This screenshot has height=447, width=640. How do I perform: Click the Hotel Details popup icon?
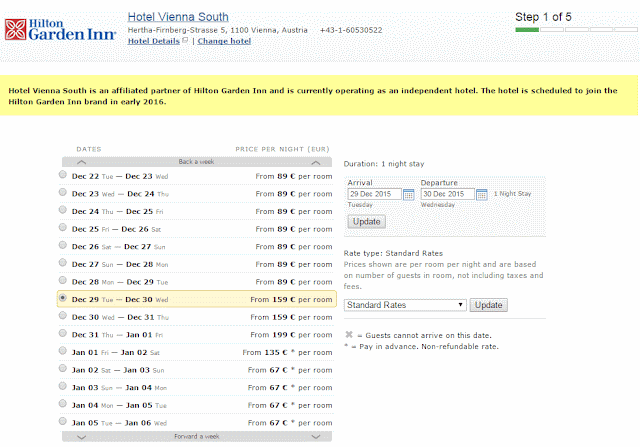(185, 40)
